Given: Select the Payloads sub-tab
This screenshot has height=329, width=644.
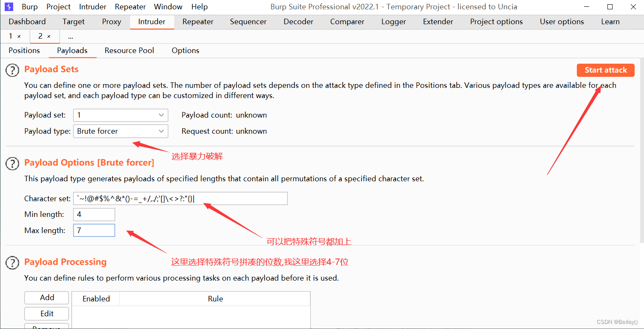Looking at the screenshot, I should 72,51.
